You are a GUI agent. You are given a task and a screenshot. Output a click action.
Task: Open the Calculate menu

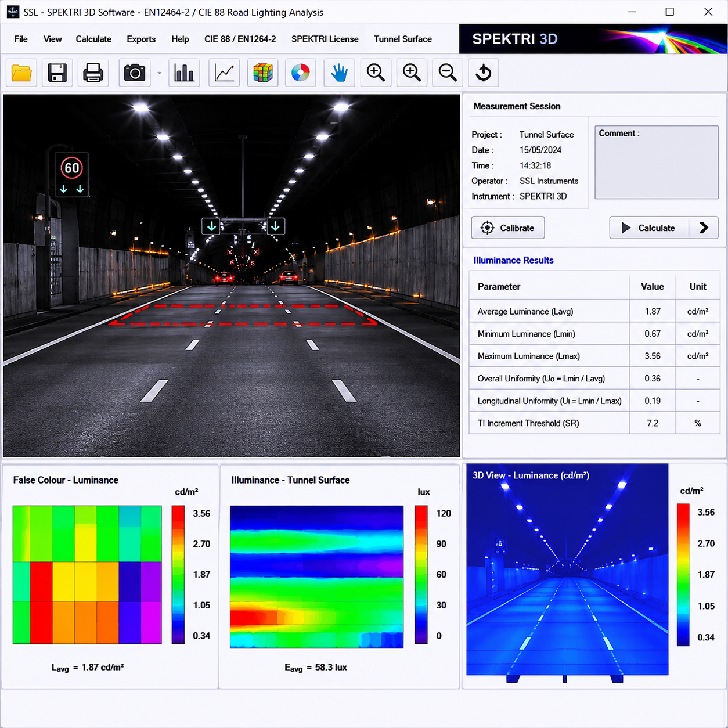(93, 39)
